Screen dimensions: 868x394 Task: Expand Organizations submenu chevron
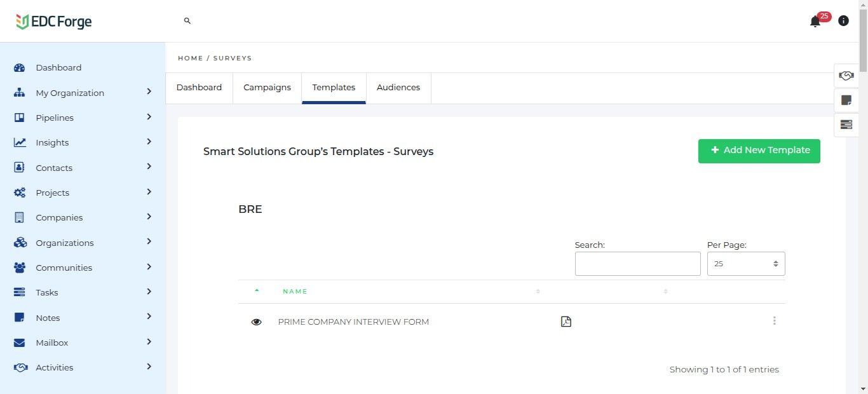[x=149, y=241]
